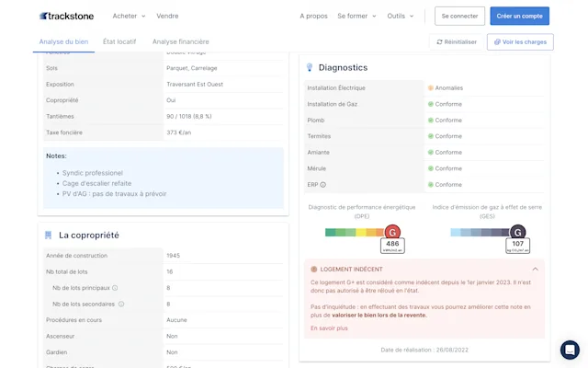The height and width of the screenshot is (368, 588).
Task: Click the trackstone logo
Action: [x=66, y=16]
